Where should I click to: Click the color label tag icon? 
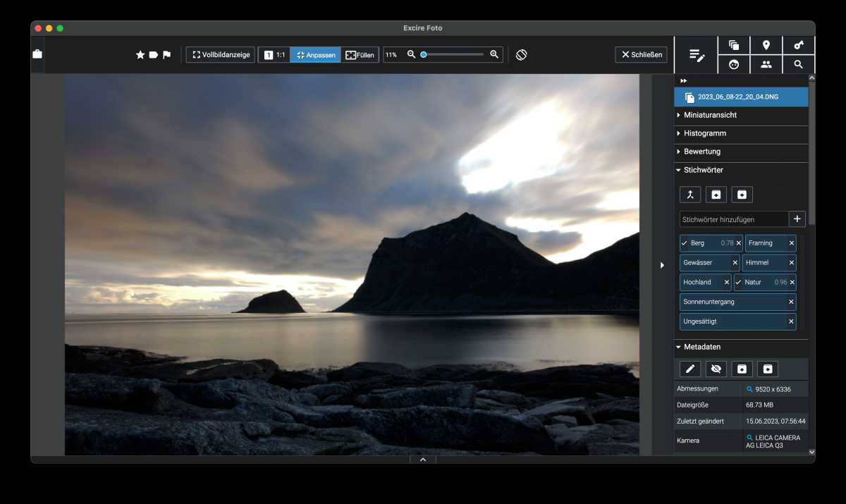154,55
